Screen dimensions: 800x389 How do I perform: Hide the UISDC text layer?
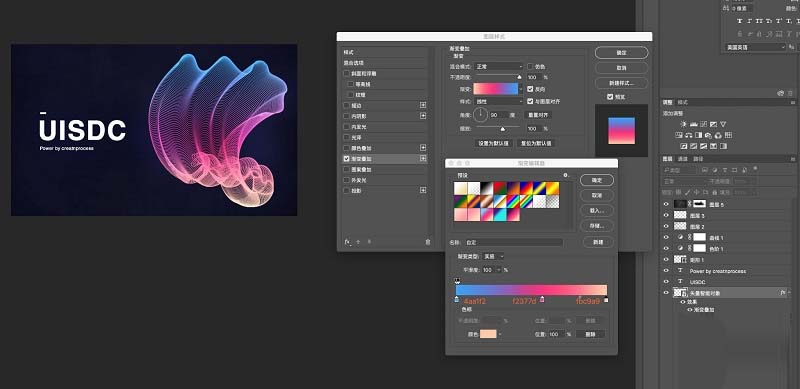coord(666,281)
